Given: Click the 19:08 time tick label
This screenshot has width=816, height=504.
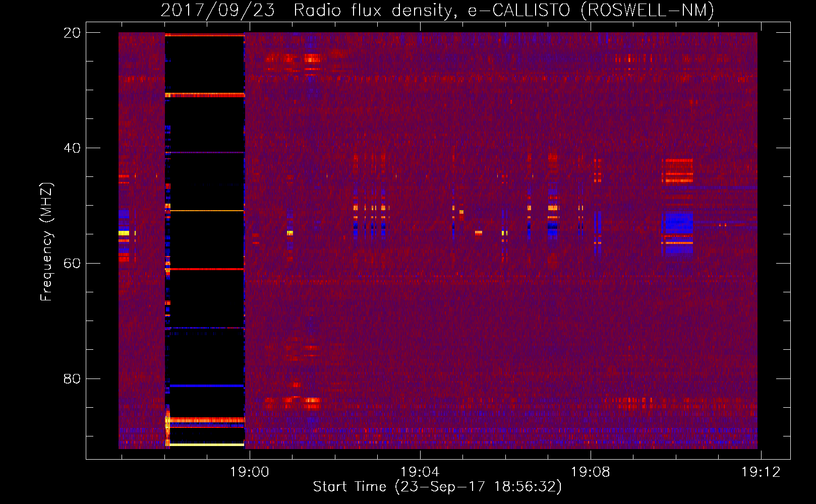Looking at the screenshot, I should [590, 472].
